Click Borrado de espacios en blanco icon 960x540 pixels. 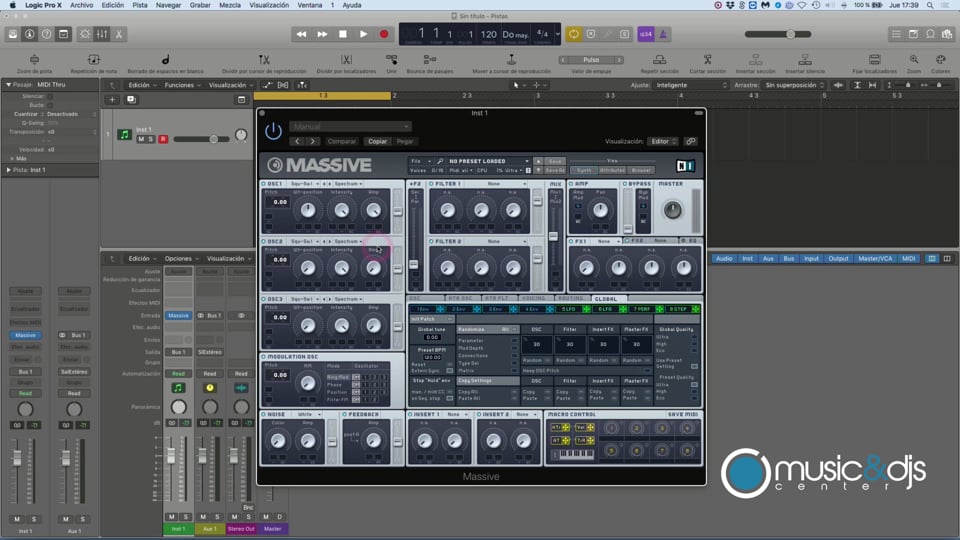tap(165, 59)
